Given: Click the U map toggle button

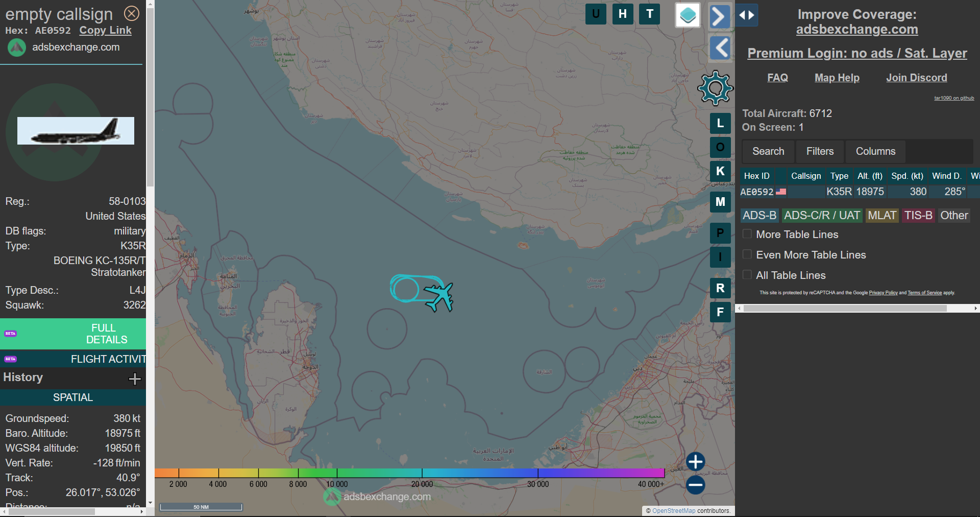Looking at the screenshot, I should 596,14.
